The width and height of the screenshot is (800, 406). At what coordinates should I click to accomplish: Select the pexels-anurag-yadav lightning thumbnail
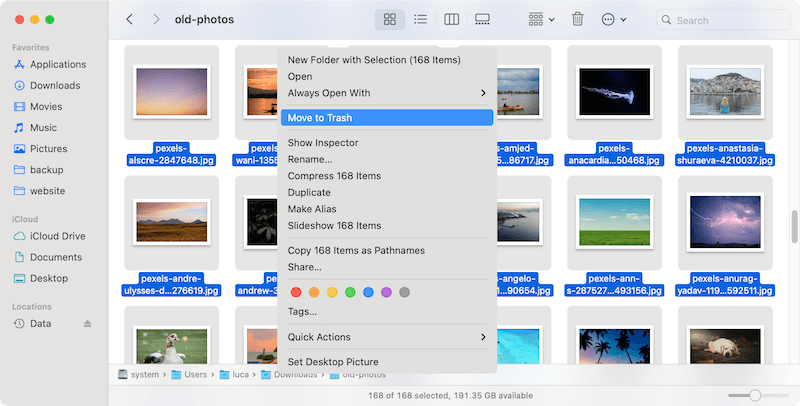(725, 223)
